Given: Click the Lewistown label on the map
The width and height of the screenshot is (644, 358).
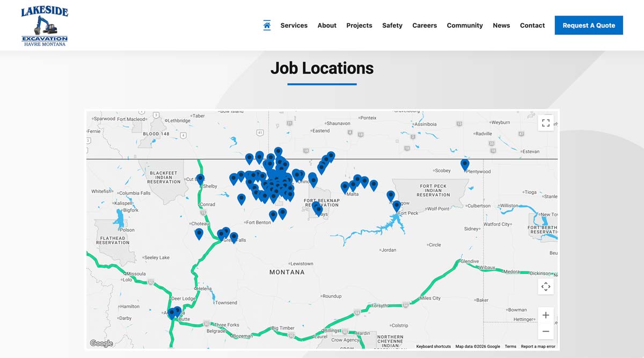Looking at the screenshot, I should [x=302, y=264].
